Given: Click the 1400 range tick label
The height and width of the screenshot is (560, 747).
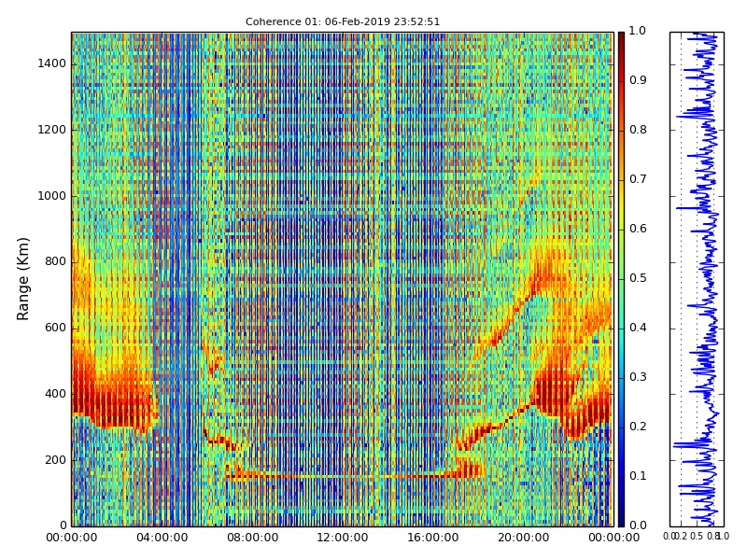Looking at the screenshot, I should [x=52, y=63].
